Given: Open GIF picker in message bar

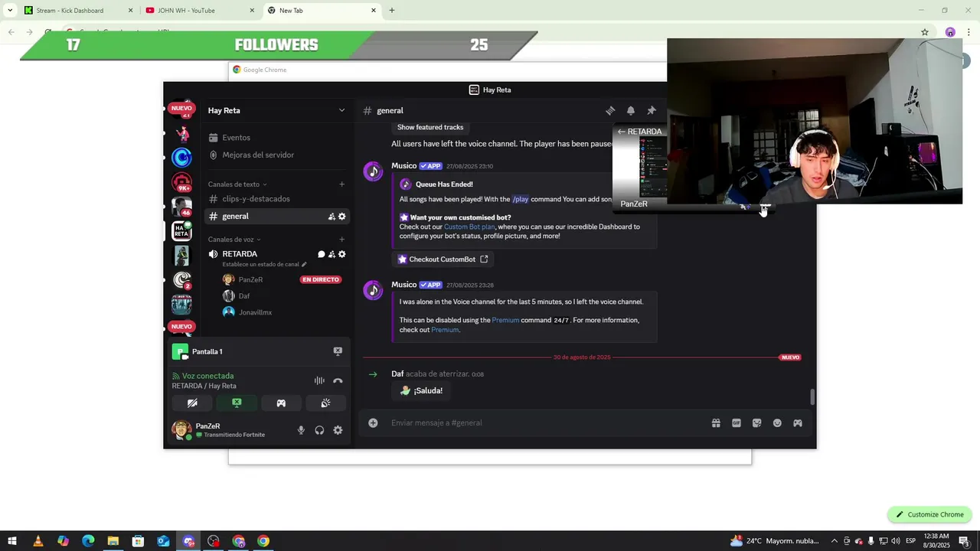Looking at the screenshot, I should click(737, 422).
